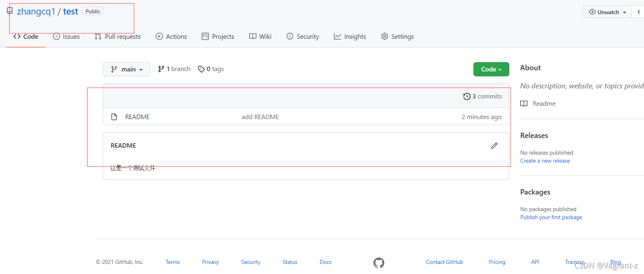Open the Docs footer link
The width and height of the screenshot is (644, 274).
[325, 262]
